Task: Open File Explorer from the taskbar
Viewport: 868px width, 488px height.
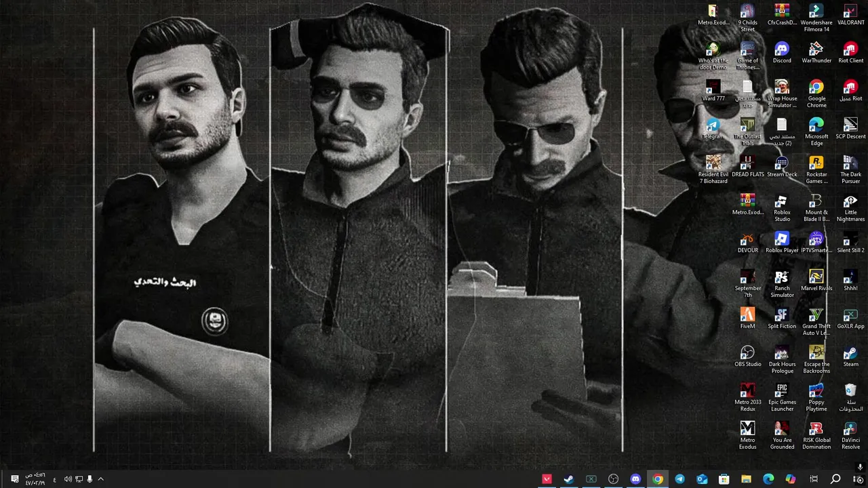Action: (x=746, y=479)
